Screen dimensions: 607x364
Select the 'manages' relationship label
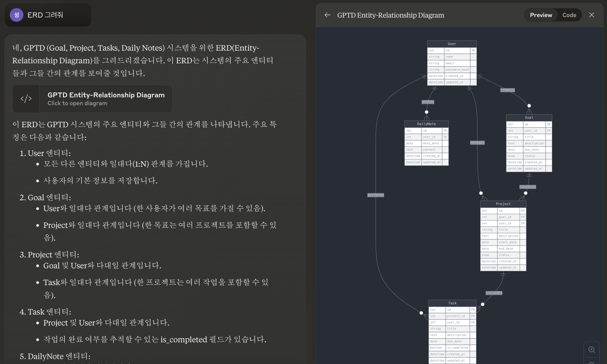477,143
